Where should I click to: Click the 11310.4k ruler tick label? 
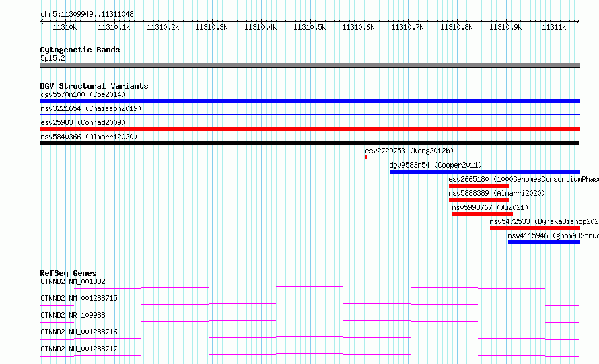click(x=260, y=27)
